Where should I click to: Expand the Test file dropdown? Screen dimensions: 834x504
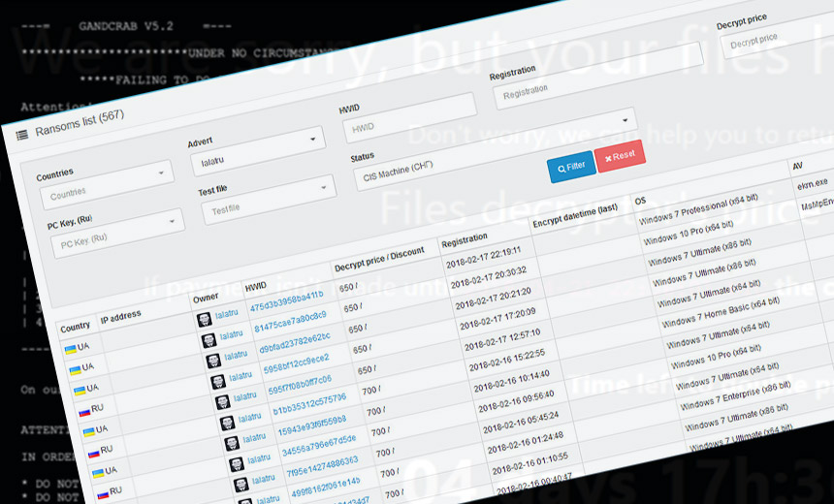269,199
